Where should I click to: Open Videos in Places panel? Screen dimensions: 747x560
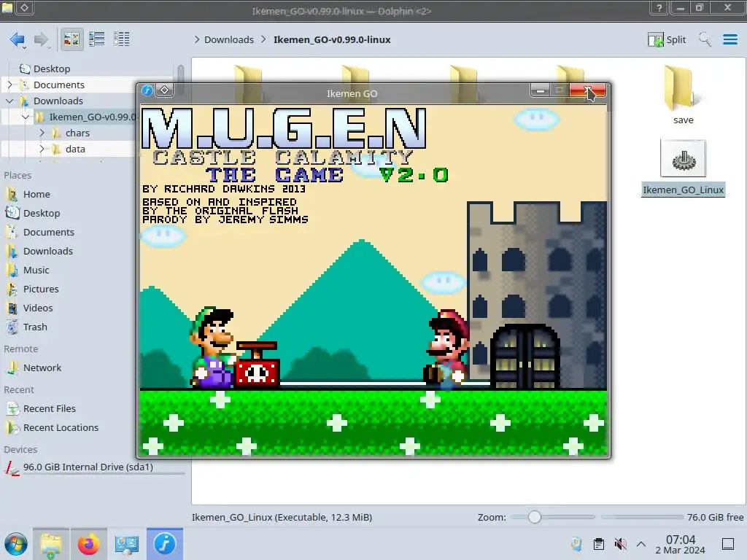click(38, 308)
